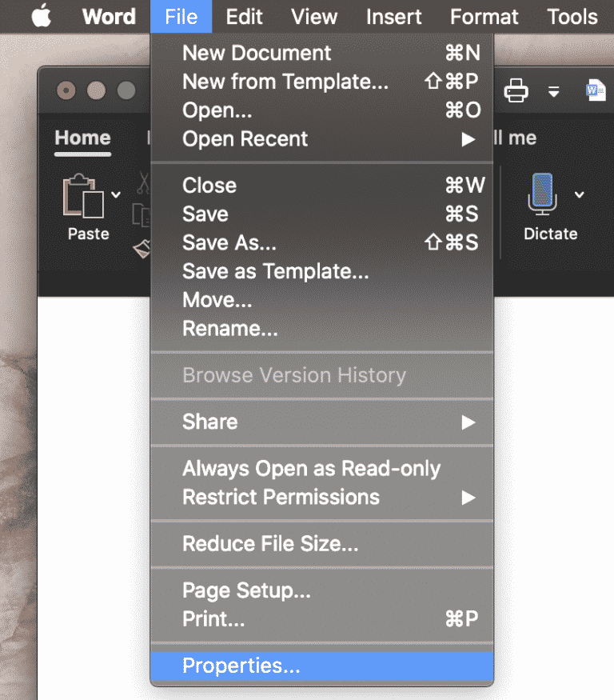Click the Cut scissors icon
The image size is (614, 700).
(x=142, y=180)
